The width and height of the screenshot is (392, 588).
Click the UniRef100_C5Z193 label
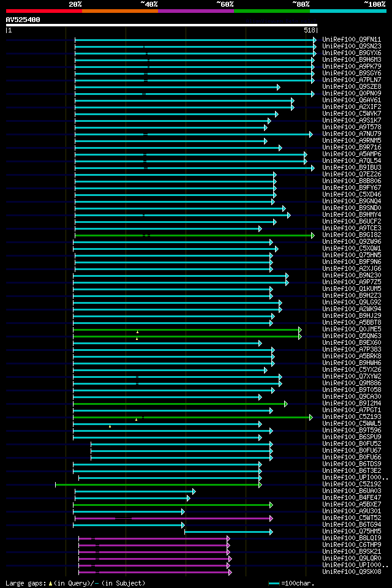coord(352,417)
